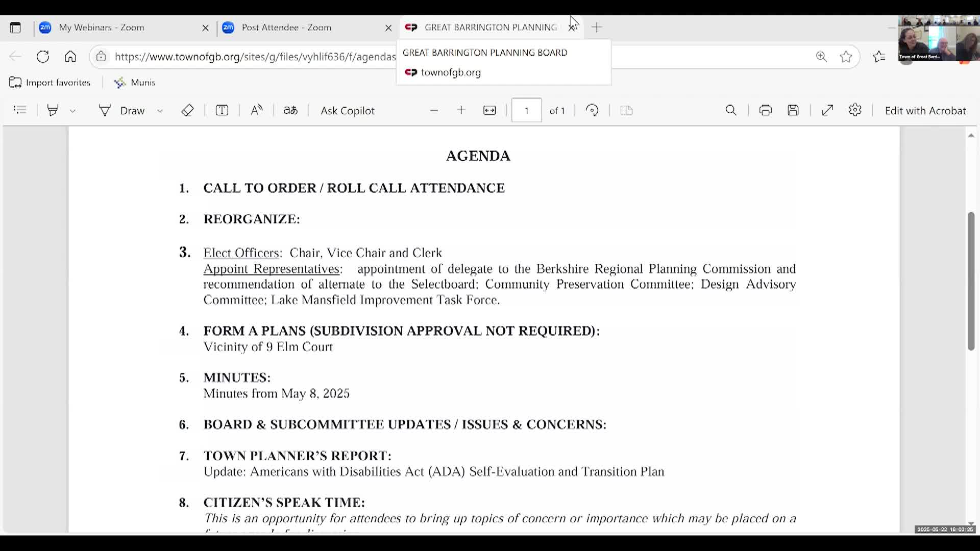The image size is (980, 551).
Task: Click Import favorites bookmark
Action: [50, 83]
